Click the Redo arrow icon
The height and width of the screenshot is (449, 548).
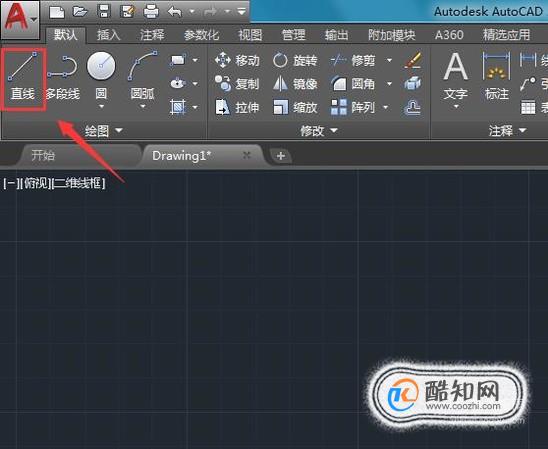[210, 12]
